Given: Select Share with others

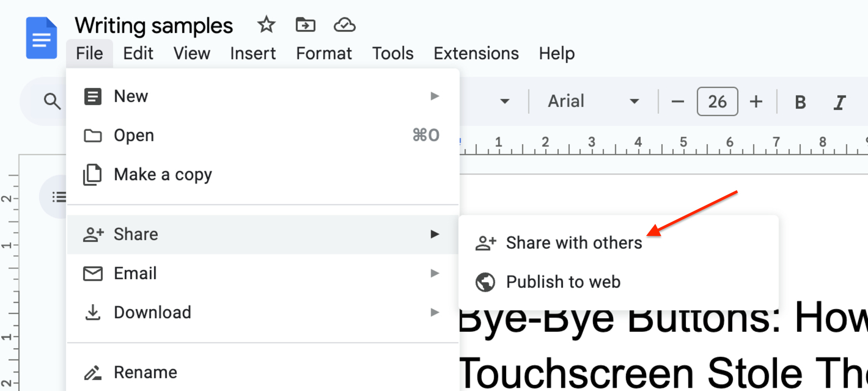Looking at the screenshot, I should pyautogui.click(x=573, y=243).
